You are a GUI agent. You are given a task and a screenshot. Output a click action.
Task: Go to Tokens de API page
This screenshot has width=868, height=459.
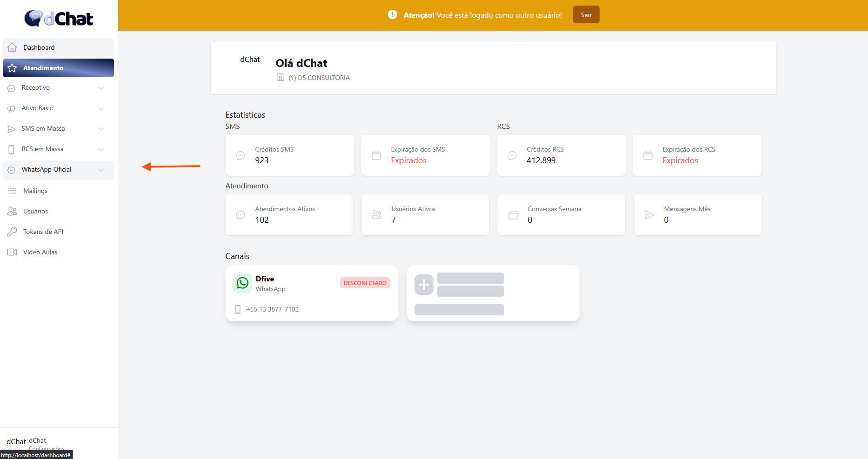click(x=43, y=232)
